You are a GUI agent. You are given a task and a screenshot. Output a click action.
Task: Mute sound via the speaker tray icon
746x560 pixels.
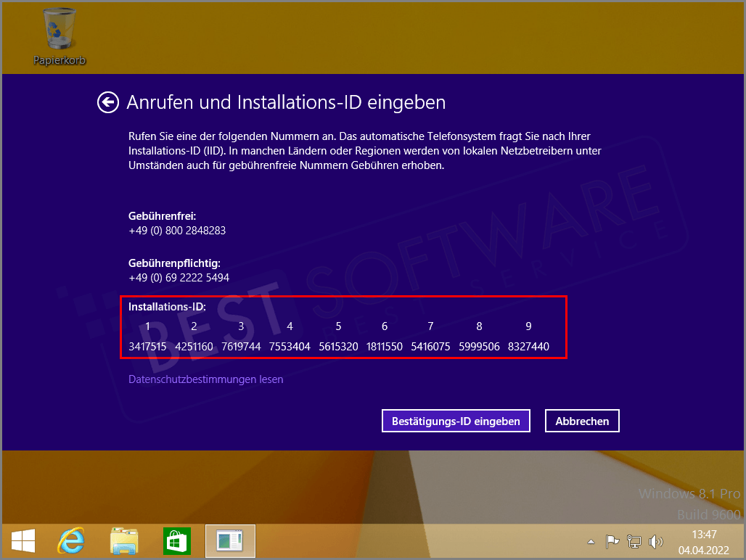coord(656,541)
